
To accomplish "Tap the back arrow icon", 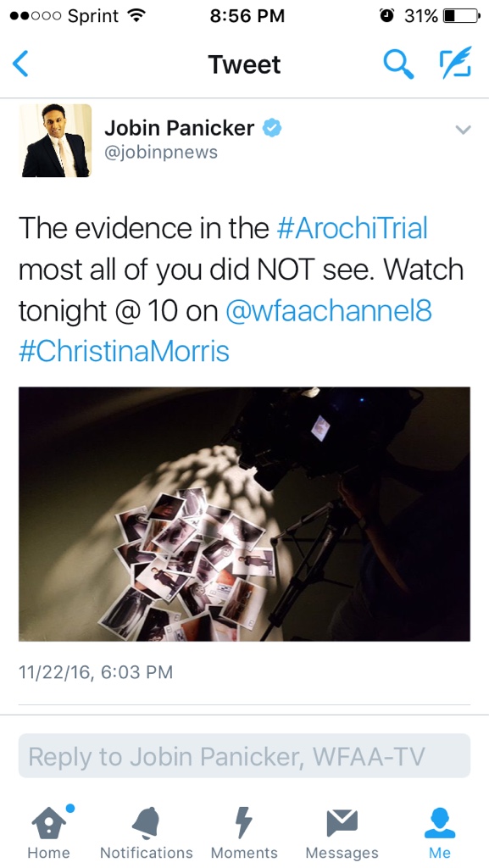I will click(20, 64).
